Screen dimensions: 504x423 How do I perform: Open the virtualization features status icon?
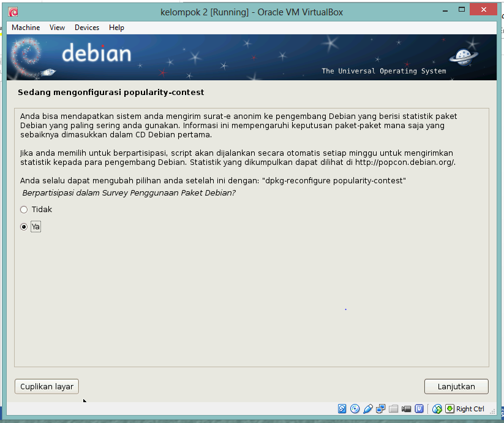pos(419,409)
